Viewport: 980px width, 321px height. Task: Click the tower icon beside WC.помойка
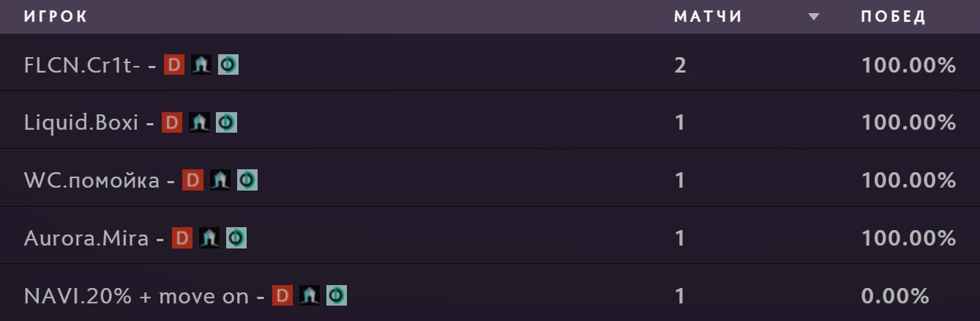pos(220,180)
